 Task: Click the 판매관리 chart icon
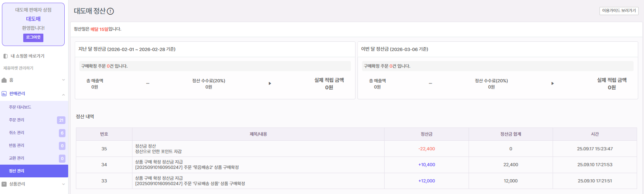pos(4,94)
